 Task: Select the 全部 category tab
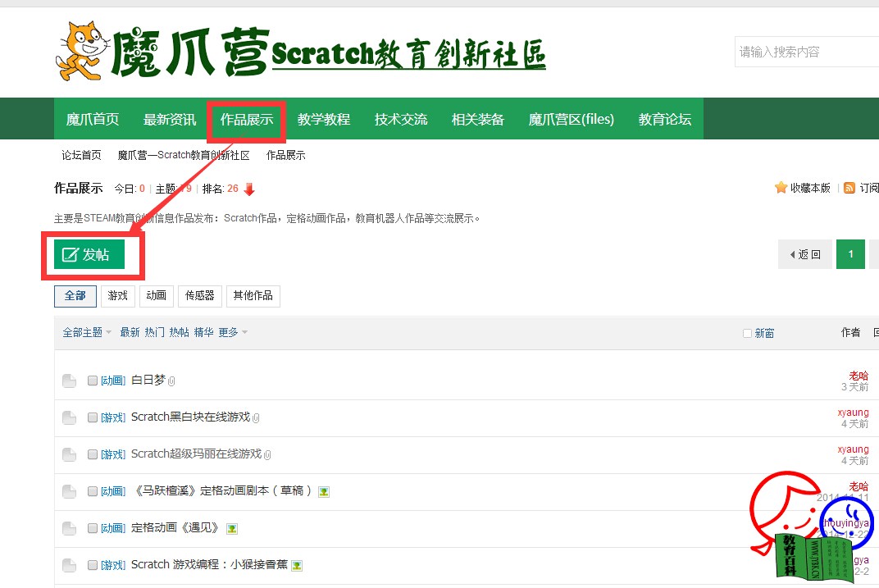[x=75, y=296]
